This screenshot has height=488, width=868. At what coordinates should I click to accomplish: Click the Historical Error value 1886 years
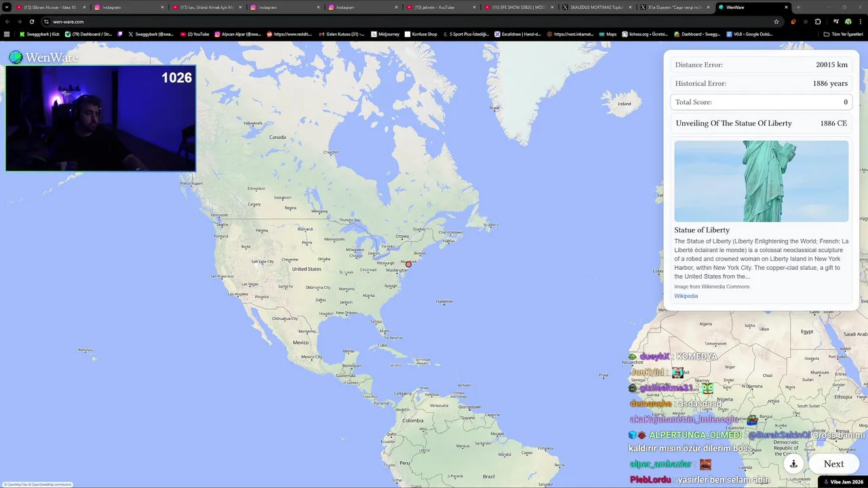pos(830,83)
